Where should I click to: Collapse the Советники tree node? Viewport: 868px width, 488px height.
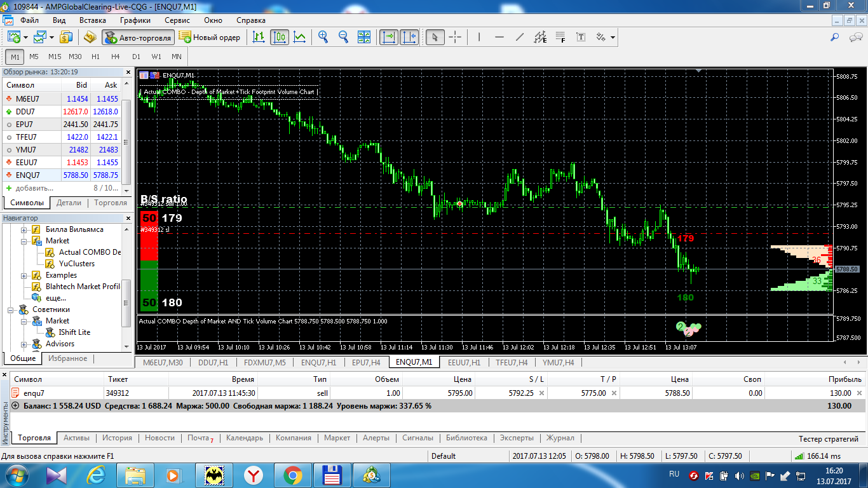[x=11, y=309]
